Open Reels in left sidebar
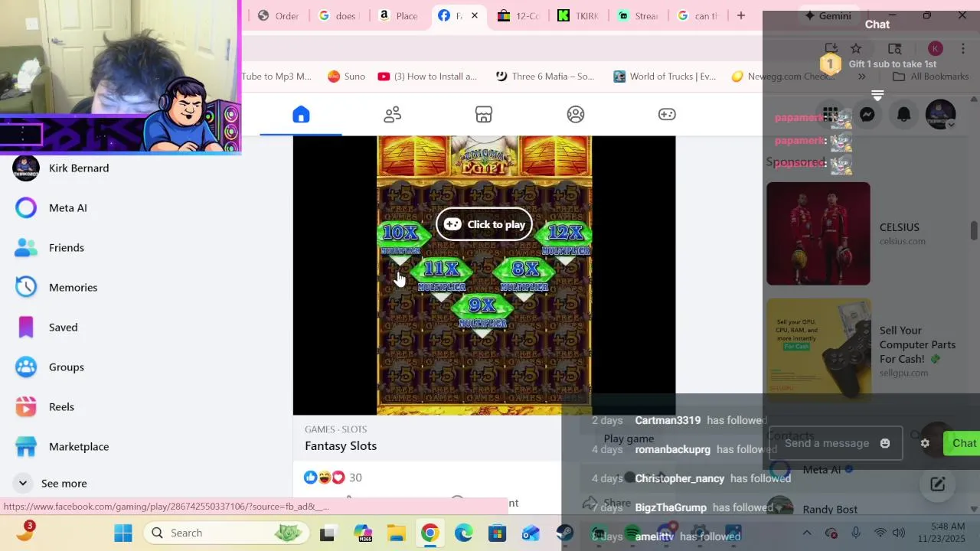 tap(62, 406)
